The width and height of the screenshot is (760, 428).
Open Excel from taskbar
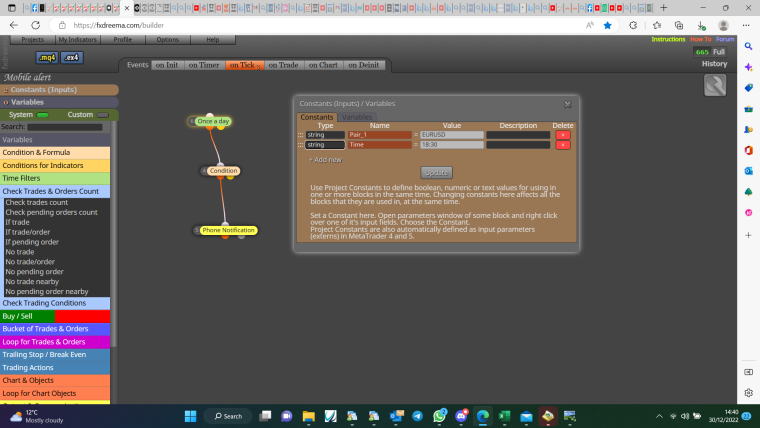tap(505, 416)
